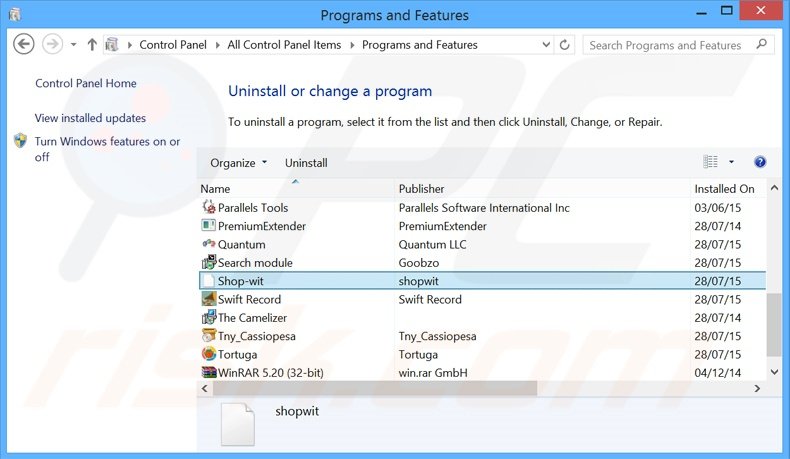The width and height of the screenshot is (790, 459).
Task: Expand the view options dropdown arrow
Action: point(731,162)
